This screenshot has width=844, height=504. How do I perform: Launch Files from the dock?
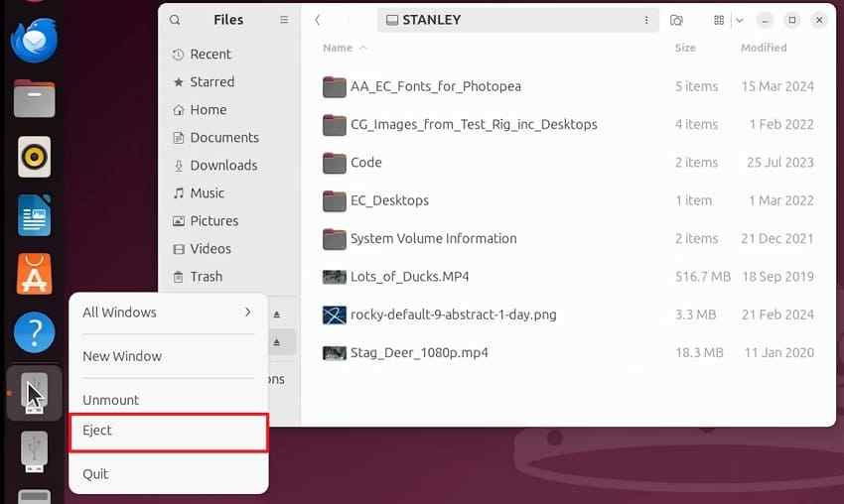click(x=34, y=98)
